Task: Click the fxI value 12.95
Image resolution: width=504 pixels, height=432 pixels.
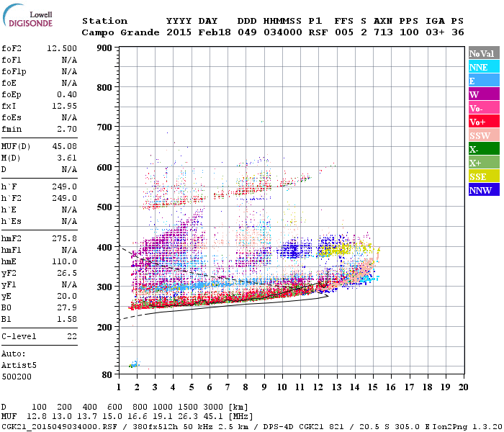Action: (x=64, y=106)
